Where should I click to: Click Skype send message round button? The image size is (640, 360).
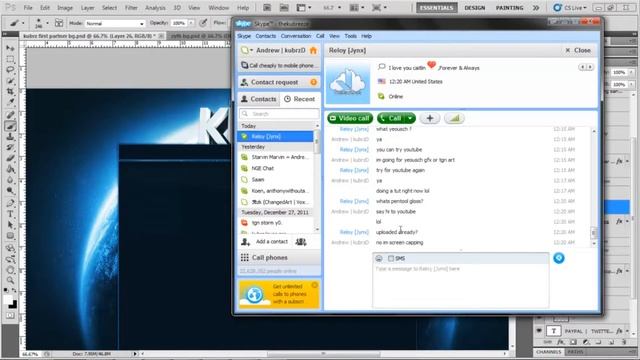click(x=559, y=258)
